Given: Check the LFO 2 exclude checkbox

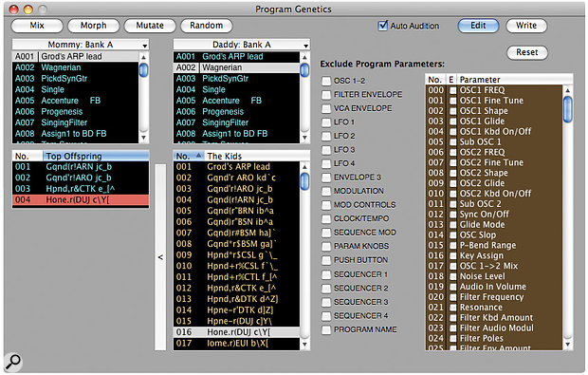Looking at the screenshot, I should [326, 136].
